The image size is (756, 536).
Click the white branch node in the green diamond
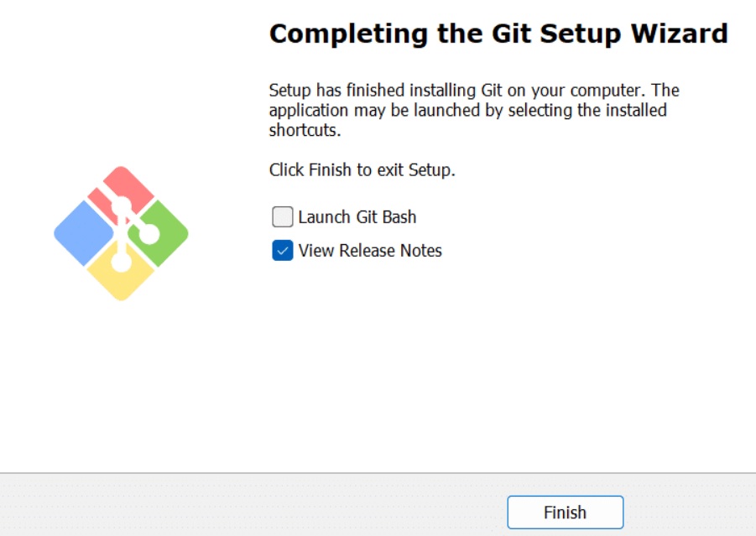(149, 234)
